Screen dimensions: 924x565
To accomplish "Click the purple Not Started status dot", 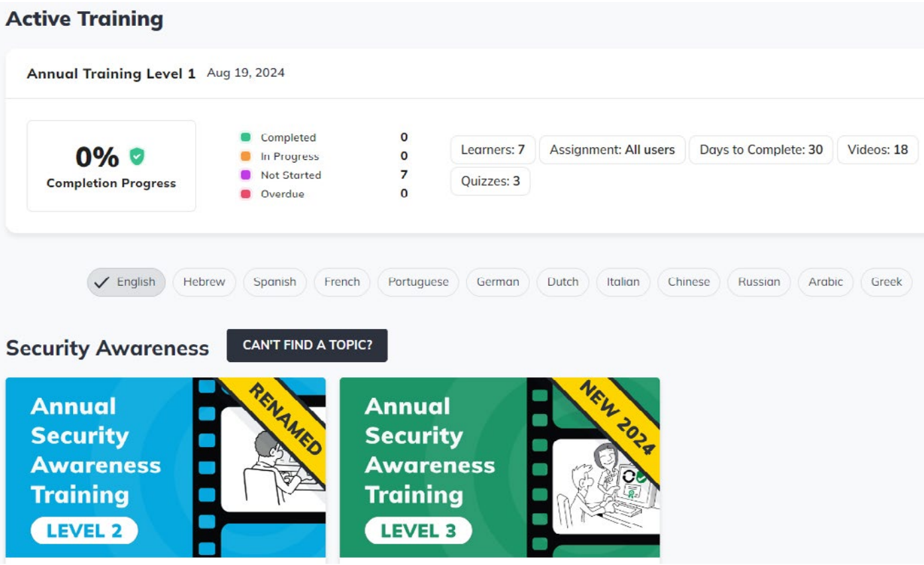I will [x=245, y=175].
